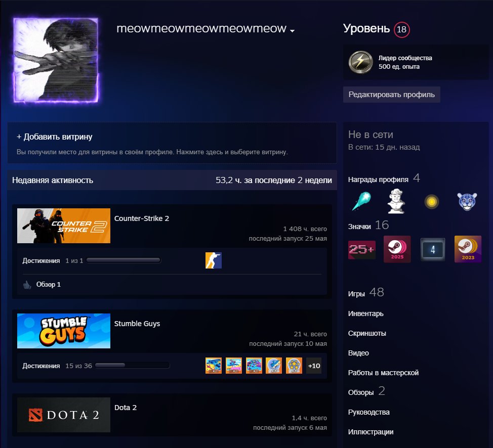View fourth Stumble Guys achievement icon
The height and width of the screenshot is (448, 493).
tap(274, 366)
